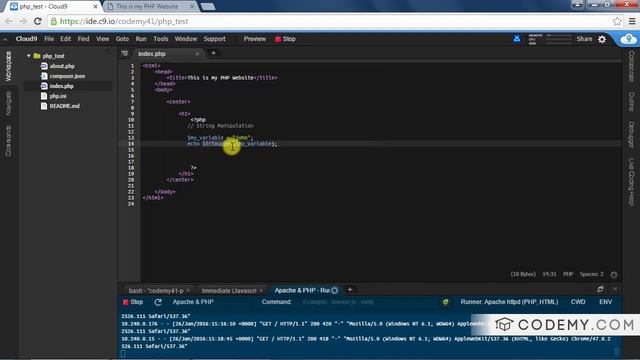Open the Edit menu
The height and width of the screenshot is (360, 640).
(x=66, y=39)
